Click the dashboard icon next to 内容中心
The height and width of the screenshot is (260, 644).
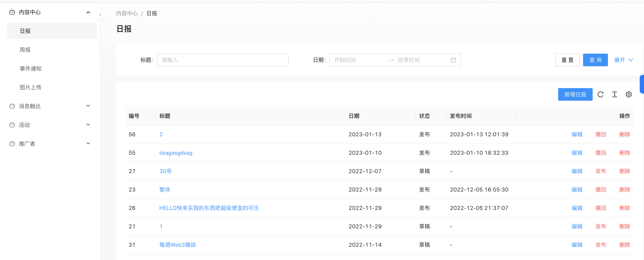click(x=12, y=12)
